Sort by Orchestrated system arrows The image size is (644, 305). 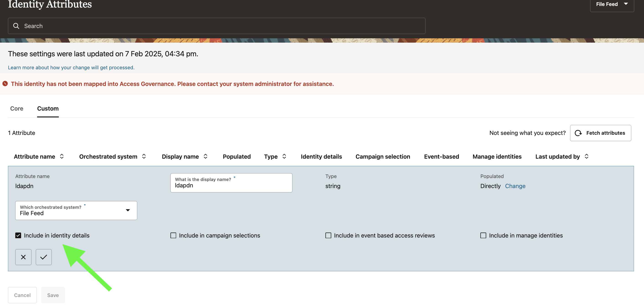pos(144,157)
